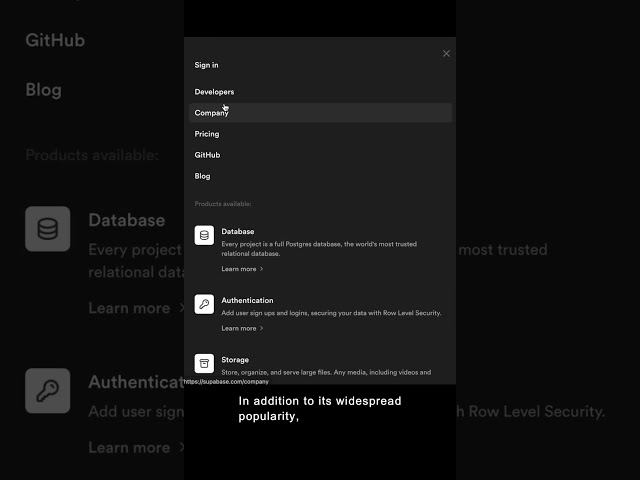Click the 'Products available:' label in center menu
This screenshot has height=480, width=640.
pyautogui.click(x=222, y=204)
